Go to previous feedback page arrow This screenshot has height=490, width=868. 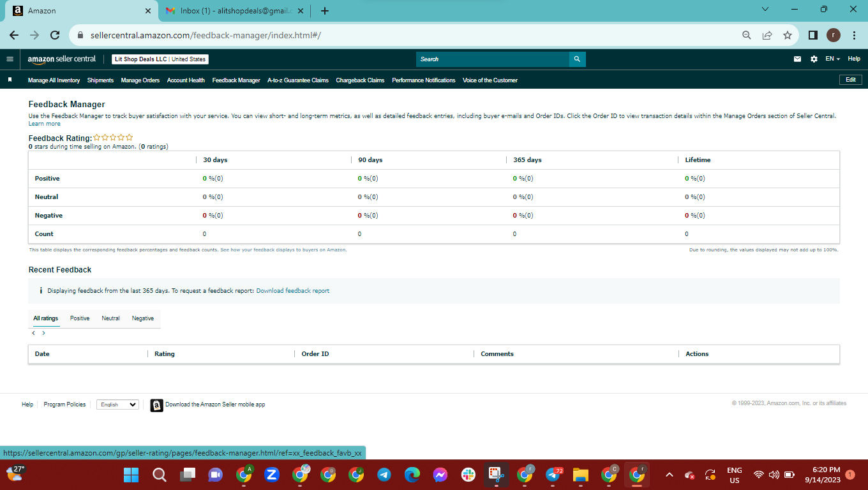click(x=33, y=333)
